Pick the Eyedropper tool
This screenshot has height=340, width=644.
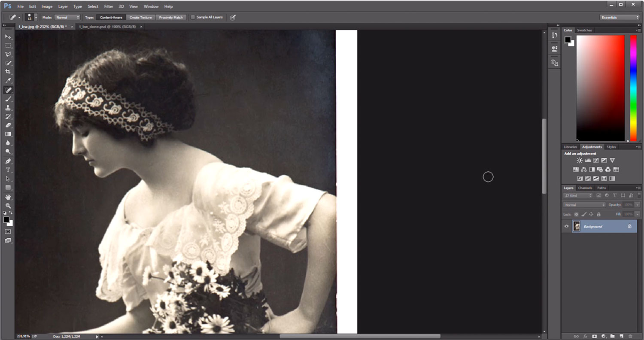tap(8, 81)
